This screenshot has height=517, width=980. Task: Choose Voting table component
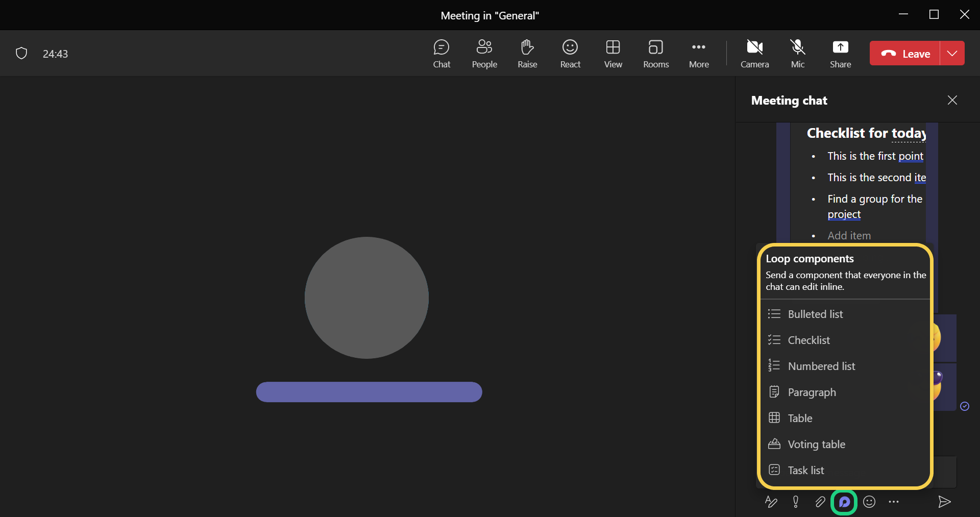pos(816,445)
